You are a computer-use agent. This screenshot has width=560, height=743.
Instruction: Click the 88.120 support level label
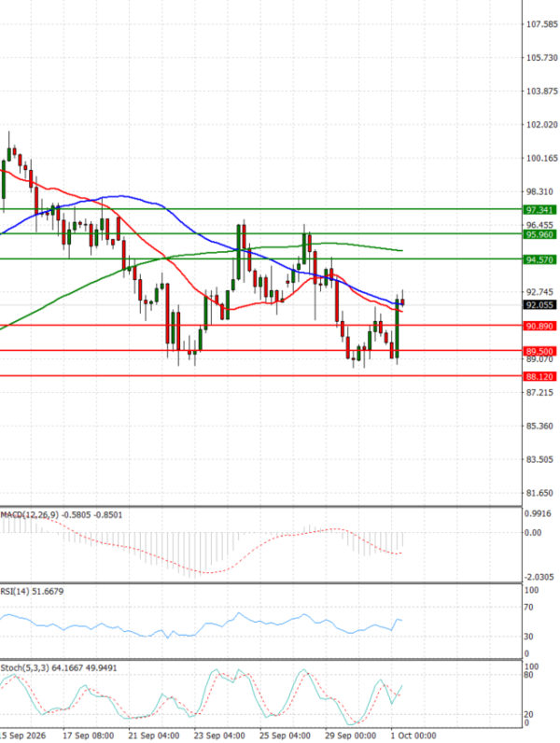[540, 377]
